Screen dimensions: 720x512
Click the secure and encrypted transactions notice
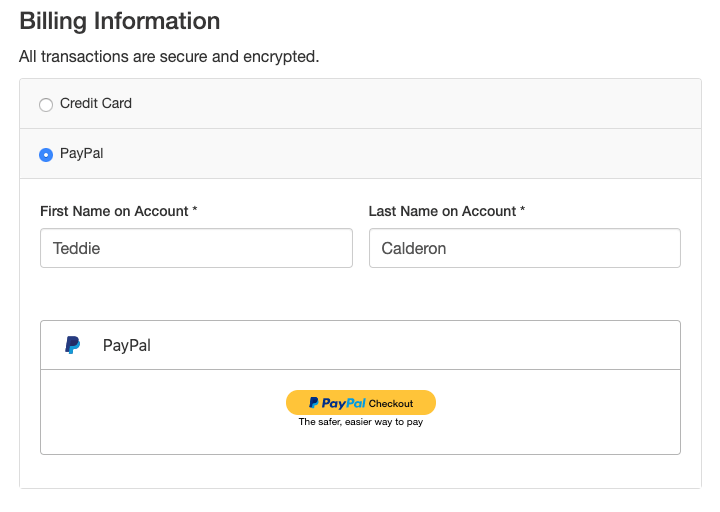click(169, 56)
